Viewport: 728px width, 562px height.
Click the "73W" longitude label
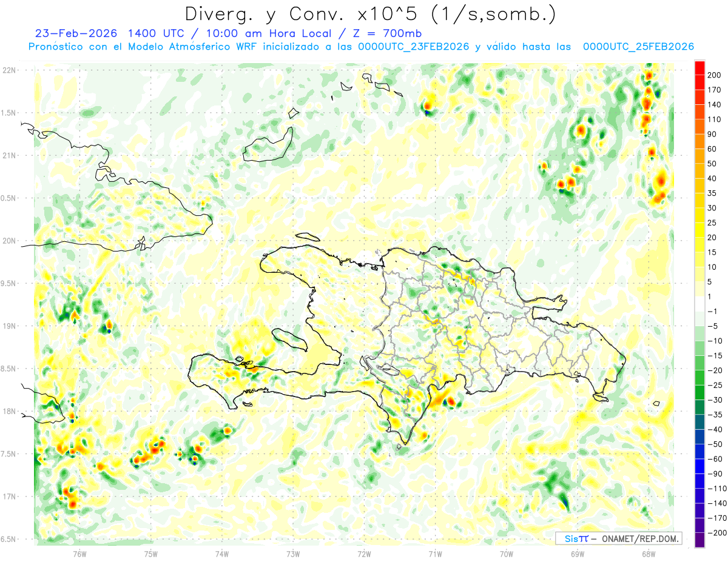coord(293,554)
